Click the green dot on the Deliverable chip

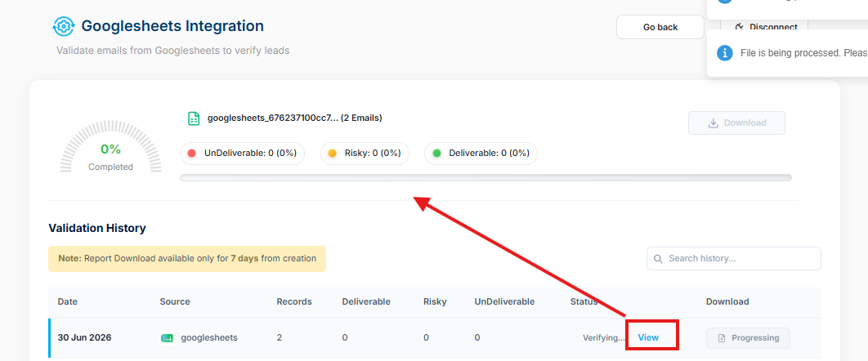point(436,153)
